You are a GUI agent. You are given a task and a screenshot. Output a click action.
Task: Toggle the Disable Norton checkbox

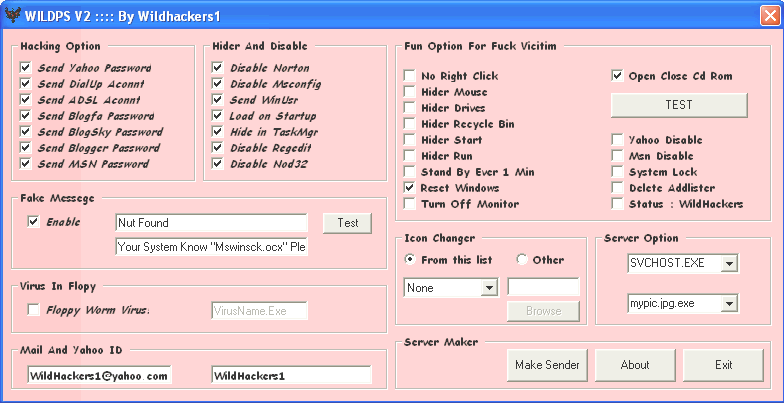pos(218,68)
